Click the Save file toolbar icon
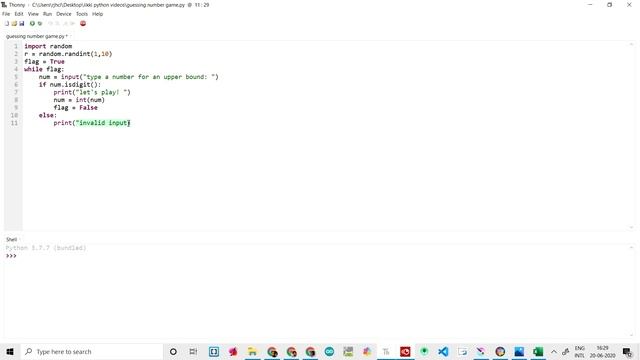The image size is (640, 360). pos(22,23)
